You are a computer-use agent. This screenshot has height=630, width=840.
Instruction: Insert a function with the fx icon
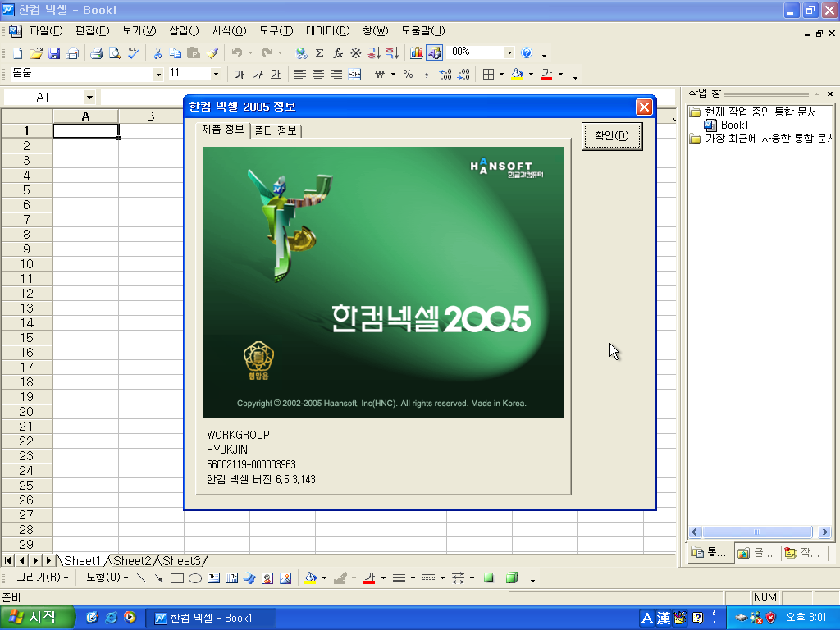(x=337, y=53)
